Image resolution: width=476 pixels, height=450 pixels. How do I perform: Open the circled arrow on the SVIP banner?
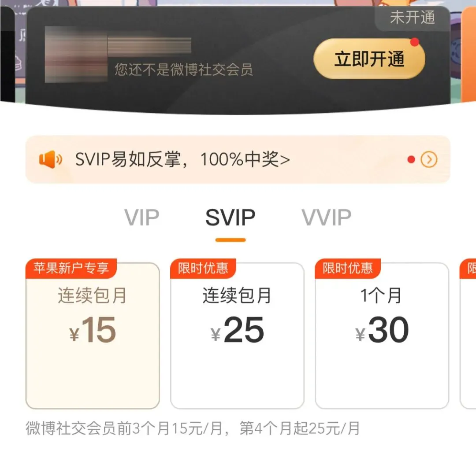coord(429,159)
